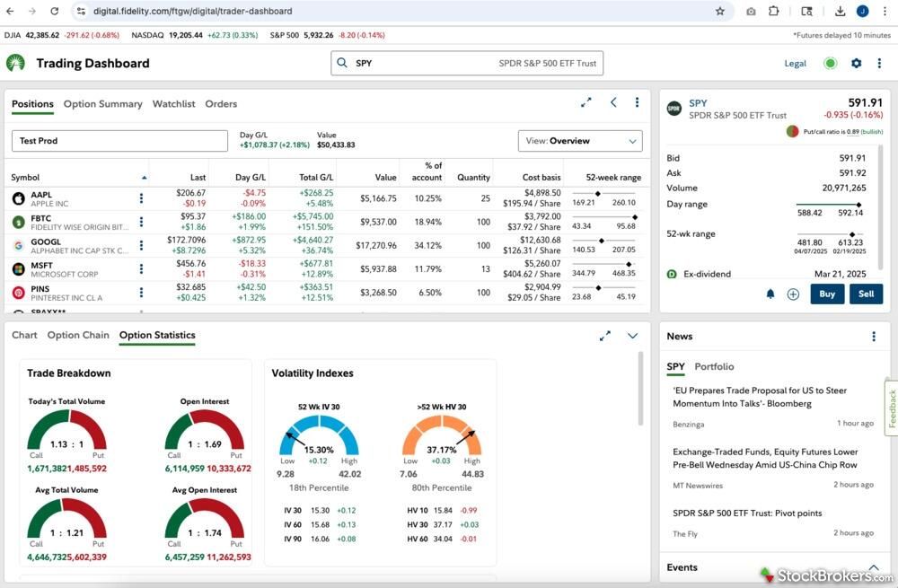This screenshot has width=898, height=588.
Task: Open the Legal link in header
Action: pos(795,64)
